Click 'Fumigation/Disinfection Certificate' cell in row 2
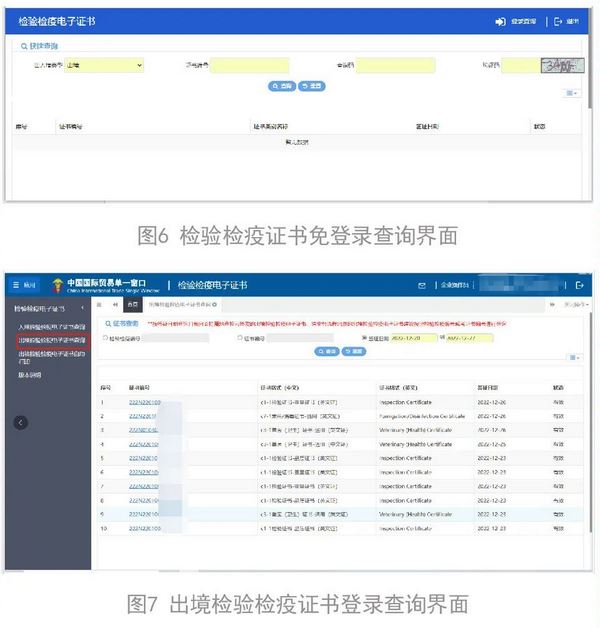This screenshot has width=600, height=628. tap(422, 416)
